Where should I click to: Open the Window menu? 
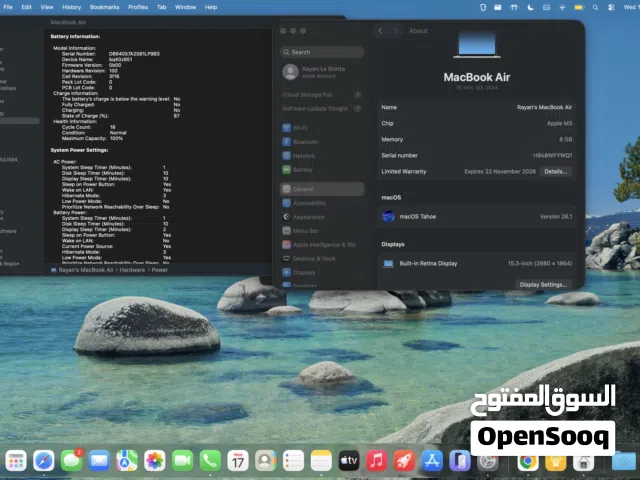tap(185, 7)
